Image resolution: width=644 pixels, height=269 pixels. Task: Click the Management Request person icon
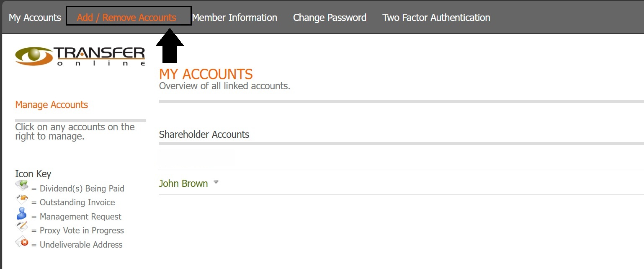point(21,214)
